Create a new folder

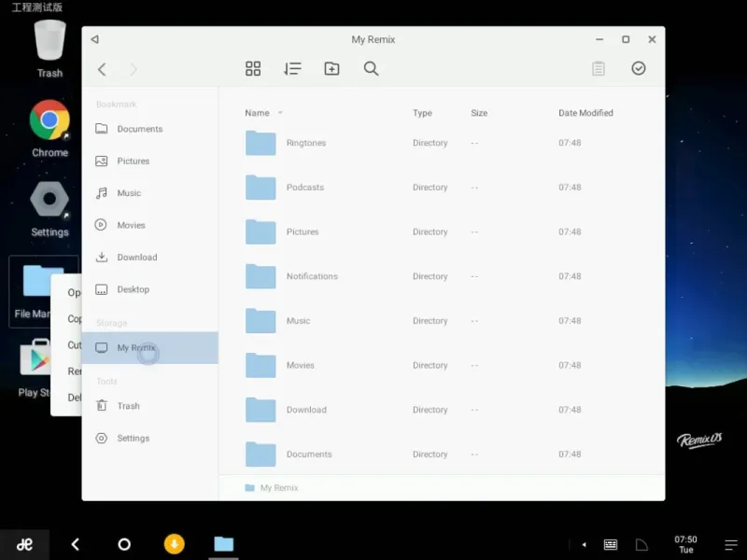coord(331,69)
